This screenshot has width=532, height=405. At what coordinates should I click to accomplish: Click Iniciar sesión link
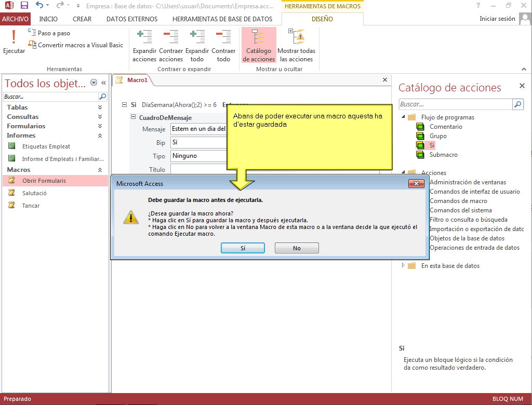[x=497, y=19]
